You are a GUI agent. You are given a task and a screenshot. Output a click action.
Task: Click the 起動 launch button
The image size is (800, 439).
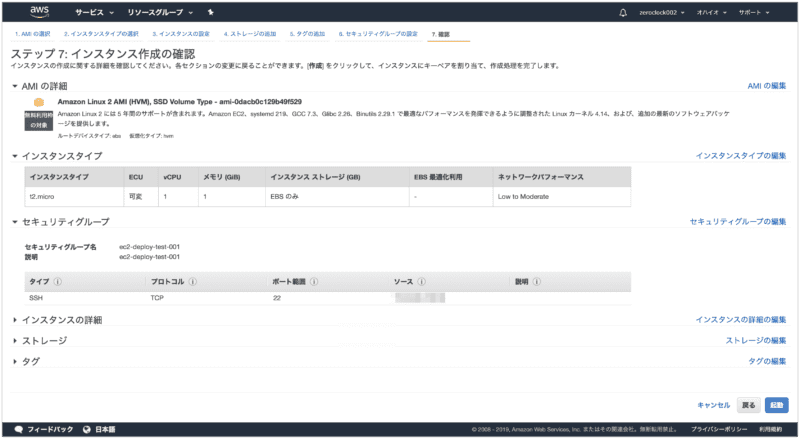[x=776, y=405]
